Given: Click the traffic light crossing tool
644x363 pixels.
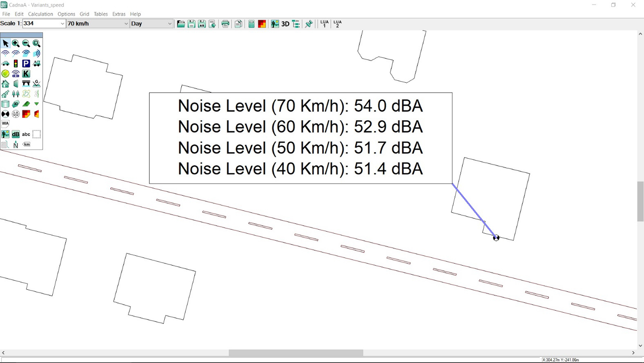Looking at the screenshot, I should click(x=16, y=64).
